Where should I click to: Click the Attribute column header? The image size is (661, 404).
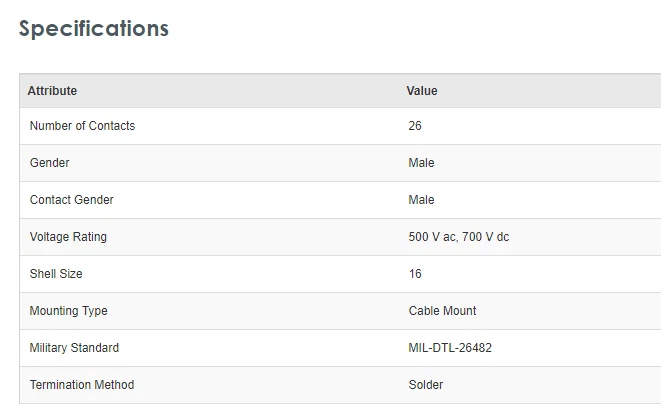point(52,91)
